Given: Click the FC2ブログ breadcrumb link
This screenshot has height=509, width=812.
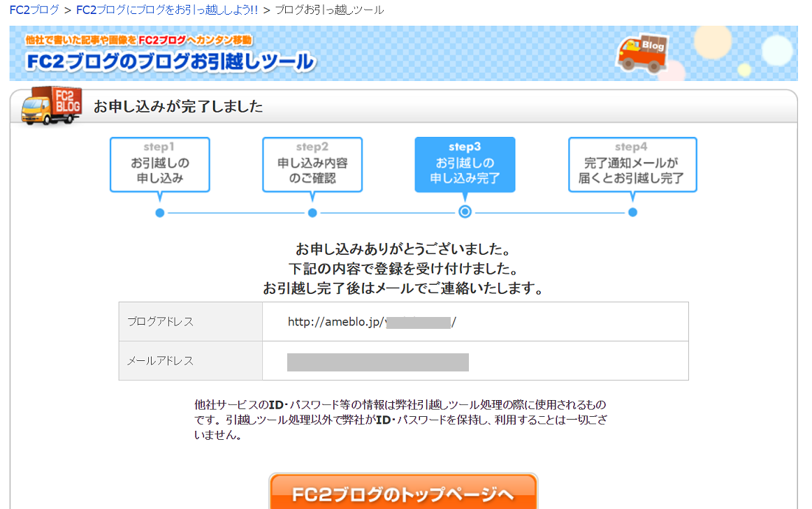Looking at the screenshot, I should click(34, 10).
